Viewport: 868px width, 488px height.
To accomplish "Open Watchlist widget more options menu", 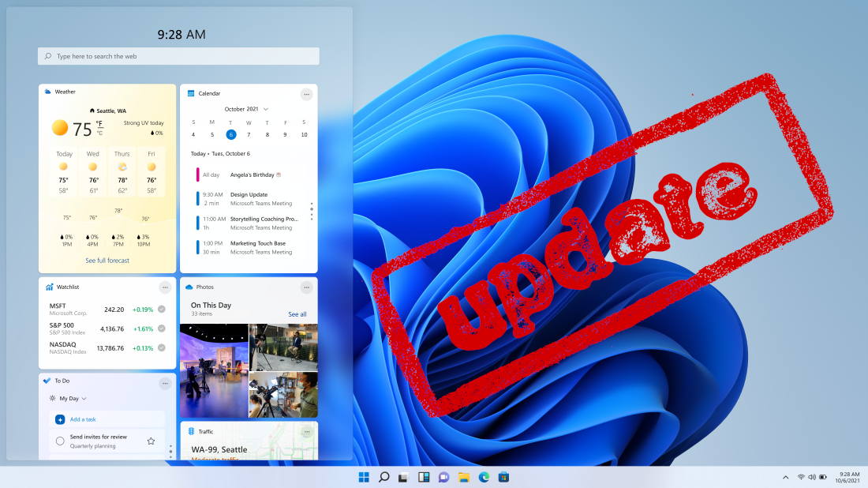I will coord(165,287).
